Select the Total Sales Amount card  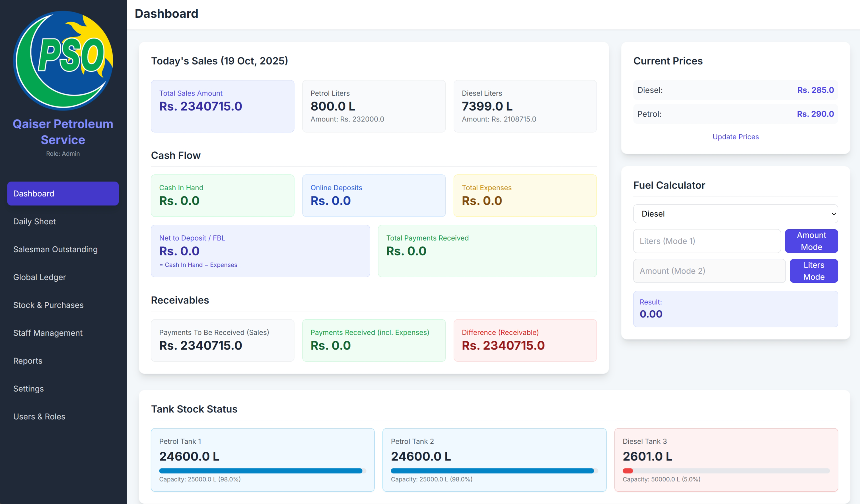(223, 106)
